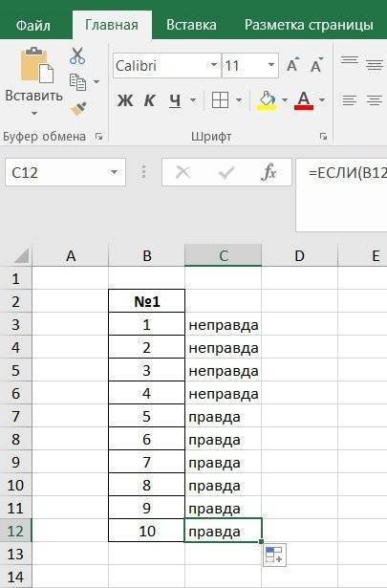The image size is (387, 588).
Task: Apply red font color A
Action: click(x=304, y=100)
